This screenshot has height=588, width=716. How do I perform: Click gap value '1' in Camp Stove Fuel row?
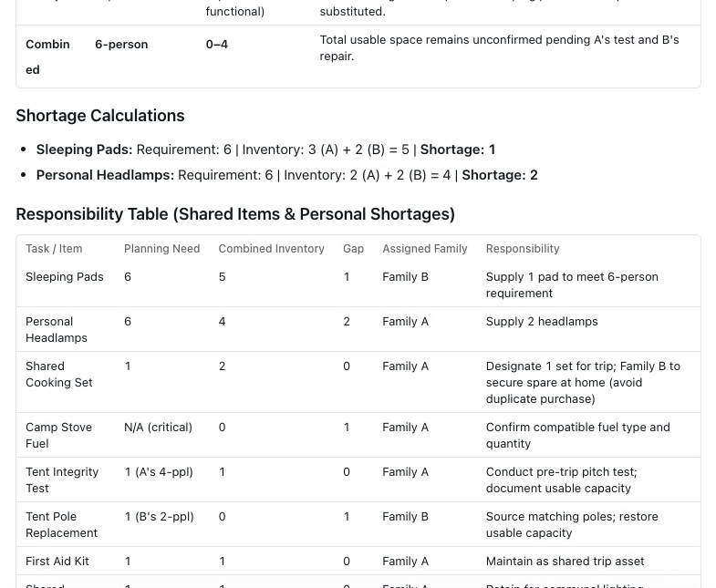[x=347, y=428]
